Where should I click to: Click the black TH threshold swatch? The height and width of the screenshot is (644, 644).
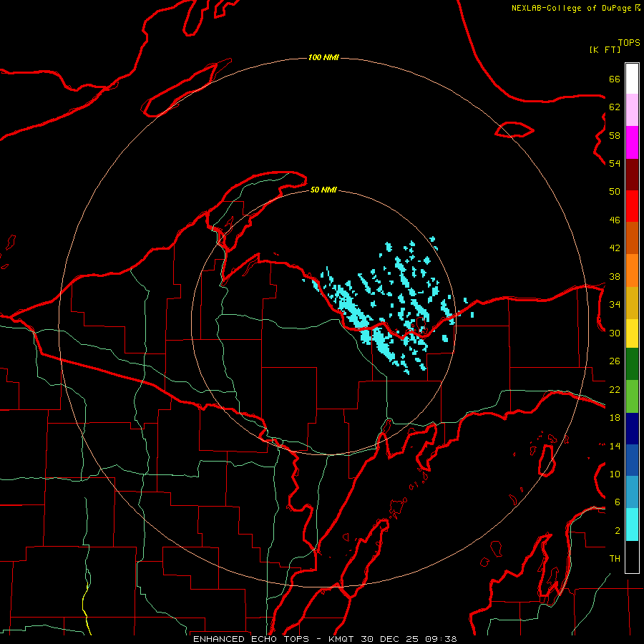(x=632, y=557)
